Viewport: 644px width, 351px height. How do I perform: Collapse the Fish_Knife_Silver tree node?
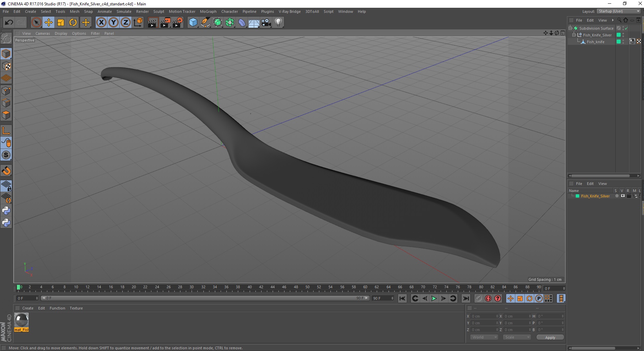click(574, 35)
